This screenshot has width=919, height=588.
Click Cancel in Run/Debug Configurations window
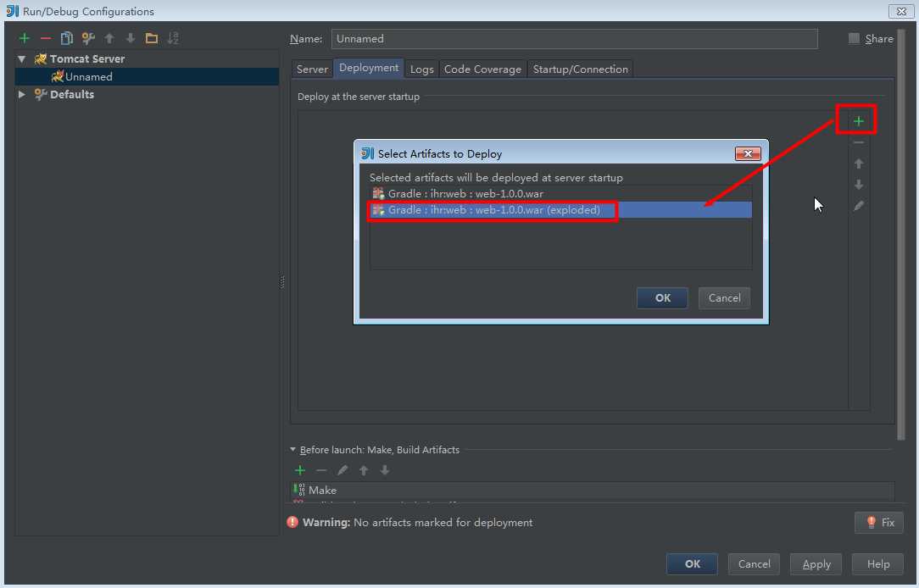pyautogui.click(x=754, y=564)
